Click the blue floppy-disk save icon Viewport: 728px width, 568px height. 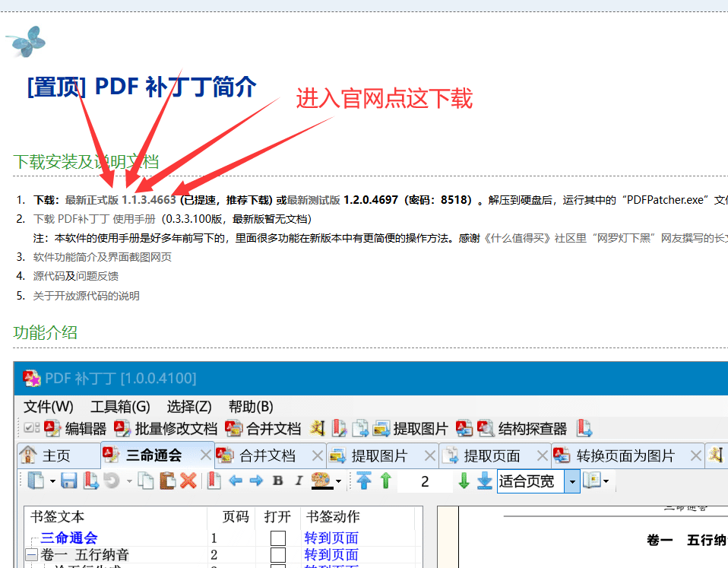[x=69, y=481]
